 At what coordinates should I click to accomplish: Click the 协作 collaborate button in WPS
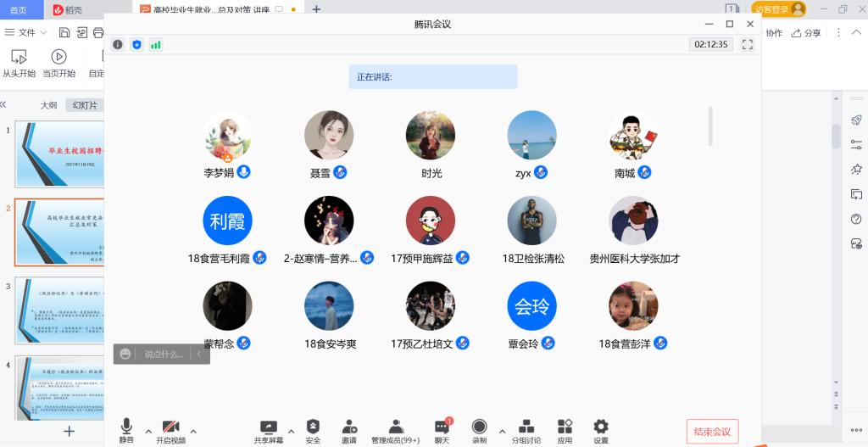point(774,33)
